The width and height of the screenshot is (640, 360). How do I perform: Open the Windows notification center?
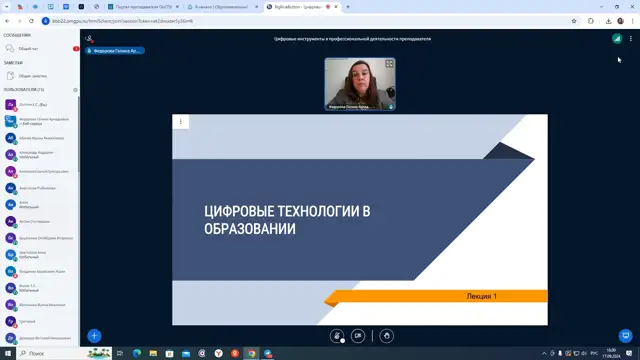[x=629, y=353]
